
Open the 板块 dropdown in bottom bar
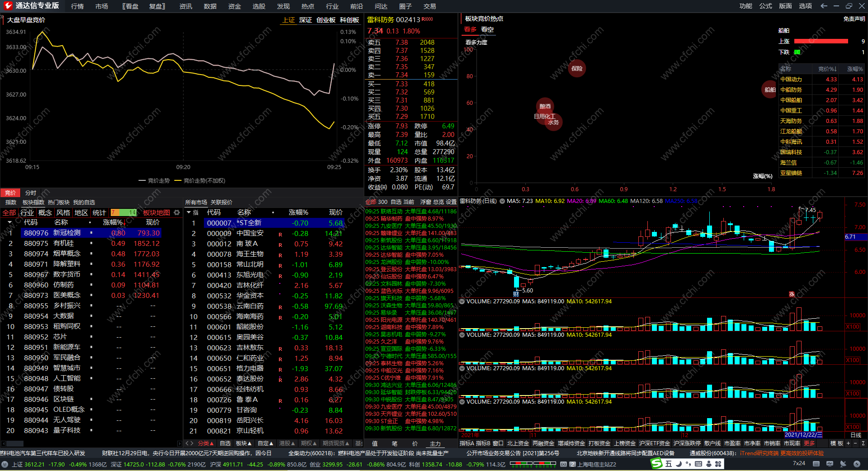pos(244,443)
